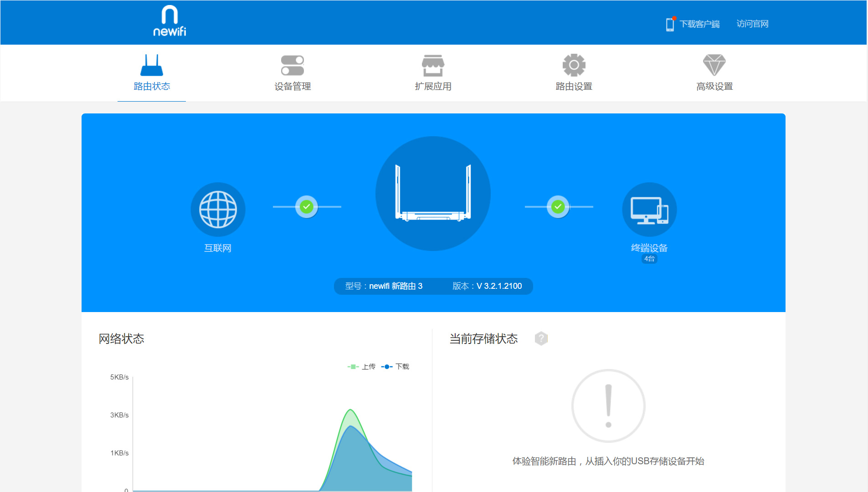Click the newfi logo
Screen dimensions: 868x492
click(x=169, y=21)
